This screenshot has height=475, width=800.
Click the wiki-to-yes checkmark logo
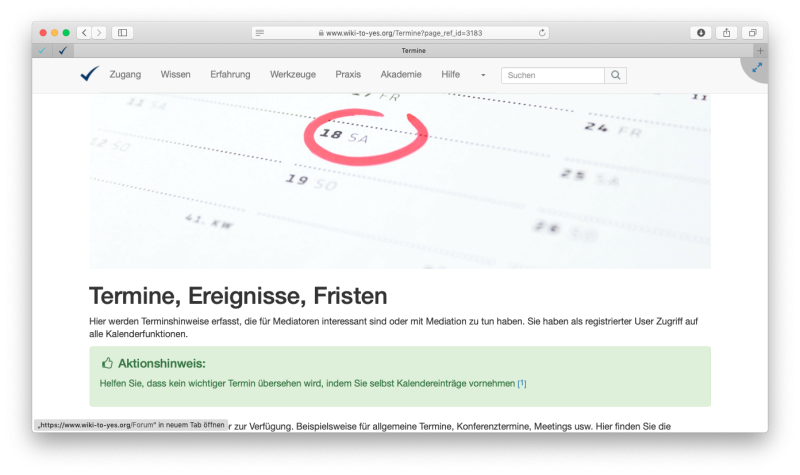click(x=89, y=74)
